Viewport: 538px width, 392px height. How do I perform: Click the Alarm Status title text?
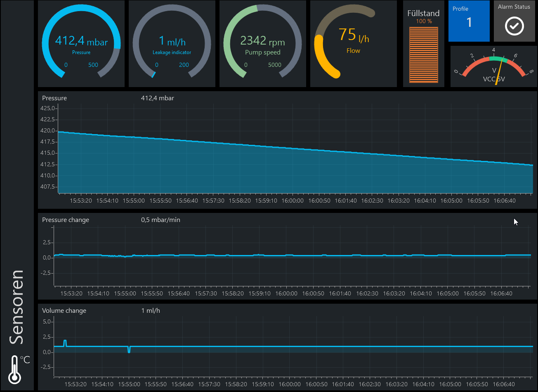pos(514,7)
